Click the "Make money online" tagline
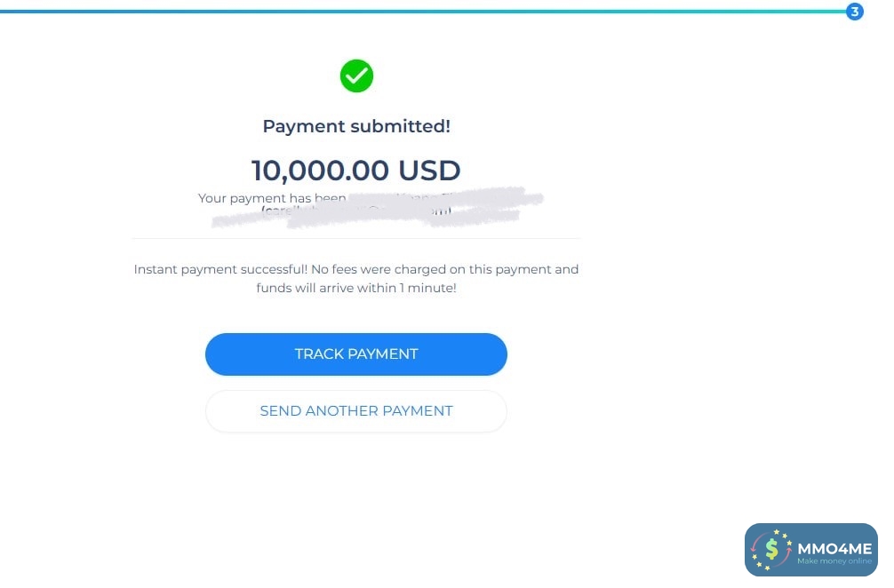 pyautogui.click(x=834, y=561)
